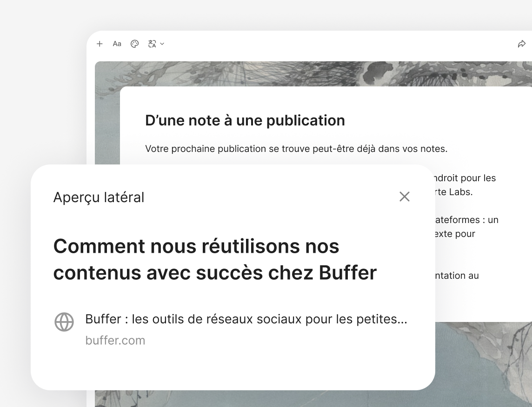Click the 'Aperçu latéral' panel label
The height and width of the screenshot is (407, 532).
coord(99,197)
